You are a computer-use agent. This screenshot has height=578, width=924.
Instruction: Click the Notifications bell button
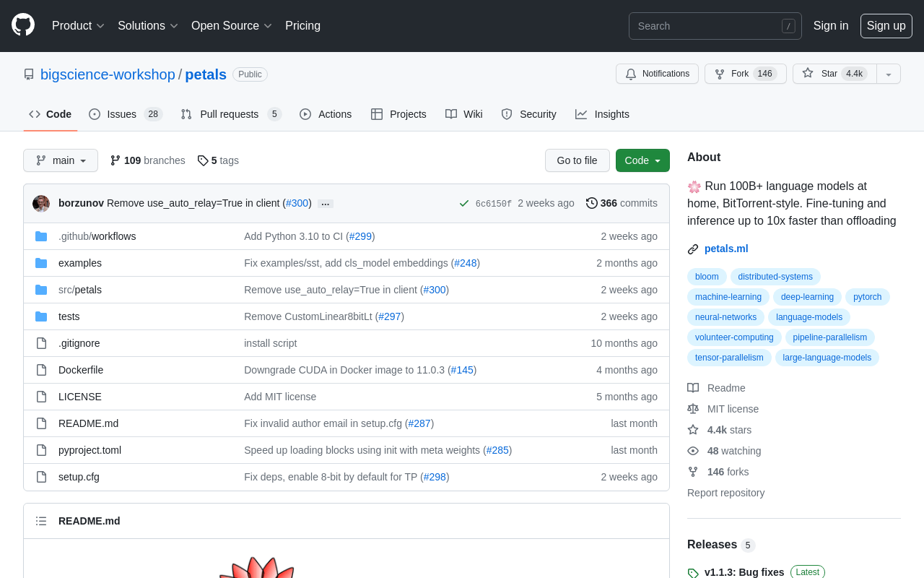pyautogui.click(x=657, y=74)
